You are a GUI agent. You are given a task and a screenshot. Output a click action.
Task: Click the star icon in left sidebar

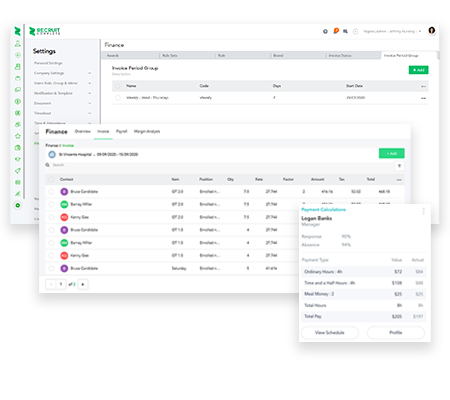click(18, 136)
